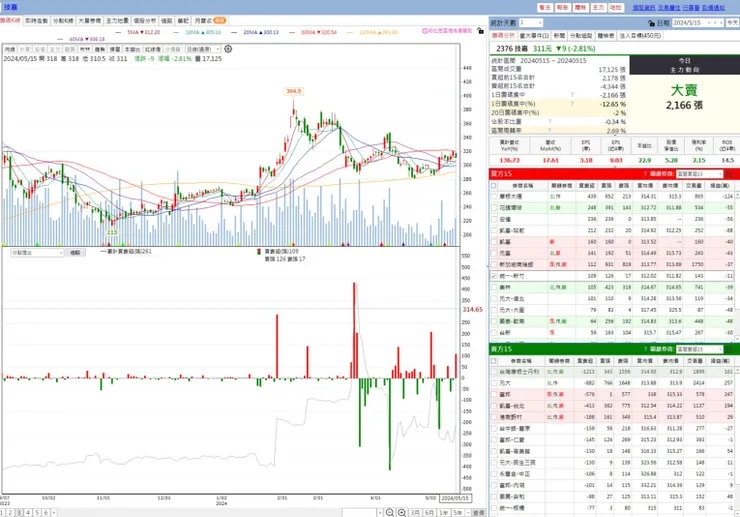
Task: Open the 個股資訊 link
Action: [644, 8]
